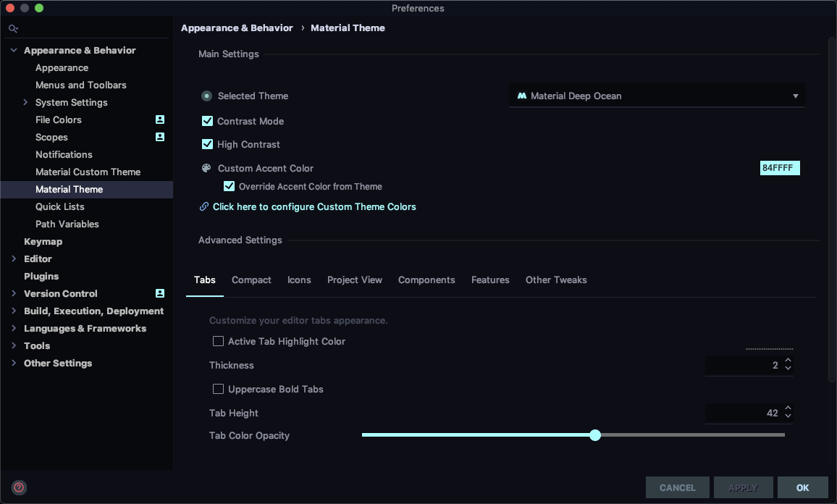Click the profile icon beside File Colors
Viewport: 837px width, 504px height.
tap(159, 119)
